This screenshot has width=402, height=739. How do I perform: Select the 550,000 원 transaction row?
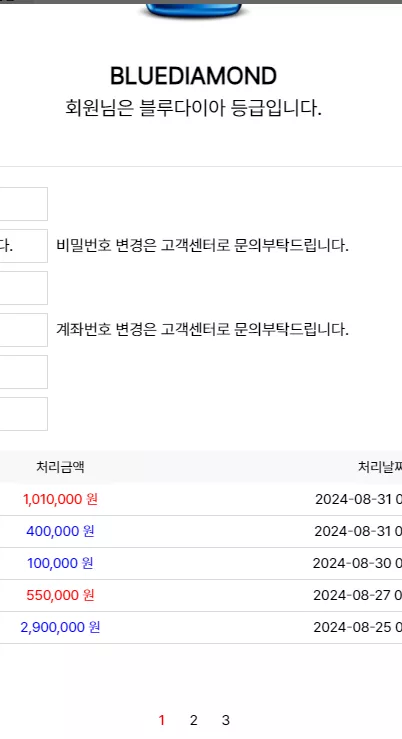coord(201,595)
